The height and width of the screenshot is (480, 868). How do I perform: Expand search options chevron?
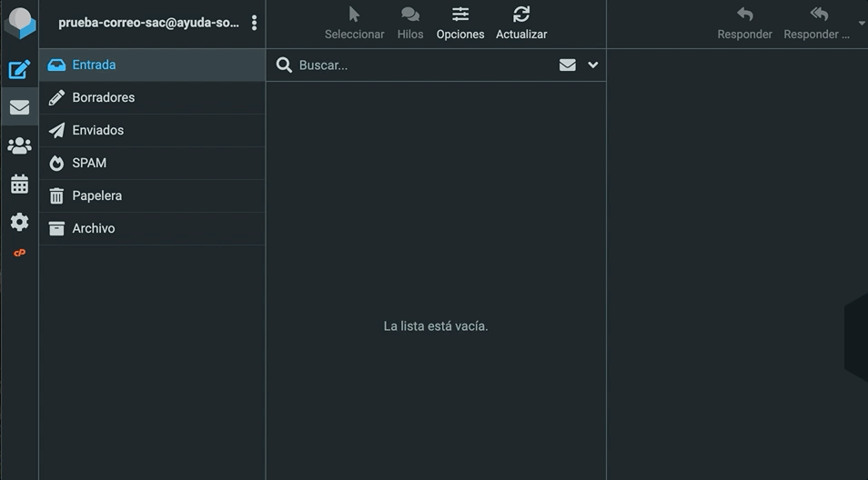point(593,65)
